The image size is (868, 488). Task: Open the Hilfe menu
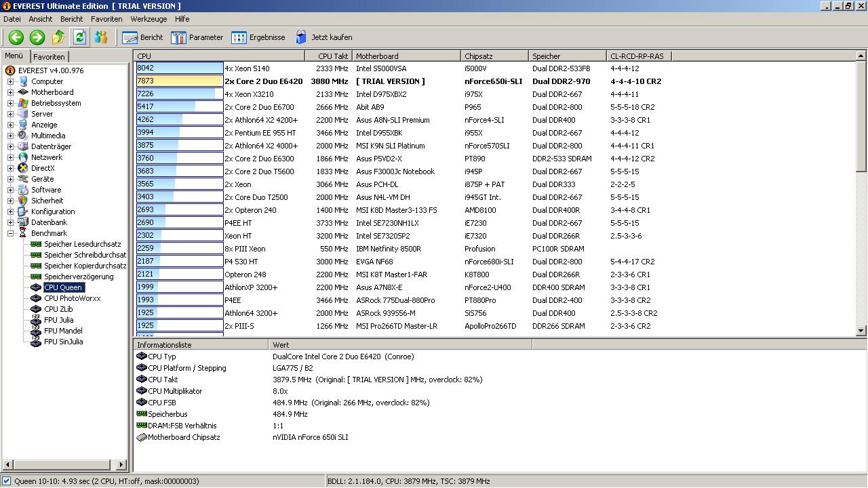click(182, 19)
